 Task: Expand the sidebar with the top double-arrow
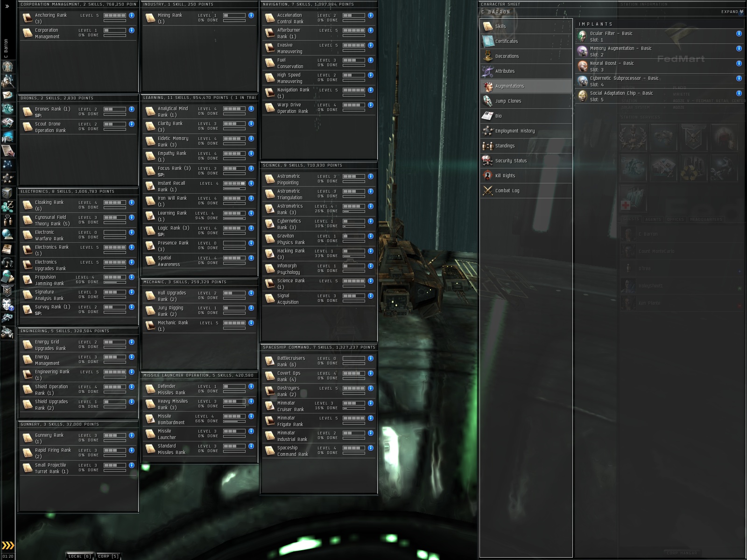(7, 7)
